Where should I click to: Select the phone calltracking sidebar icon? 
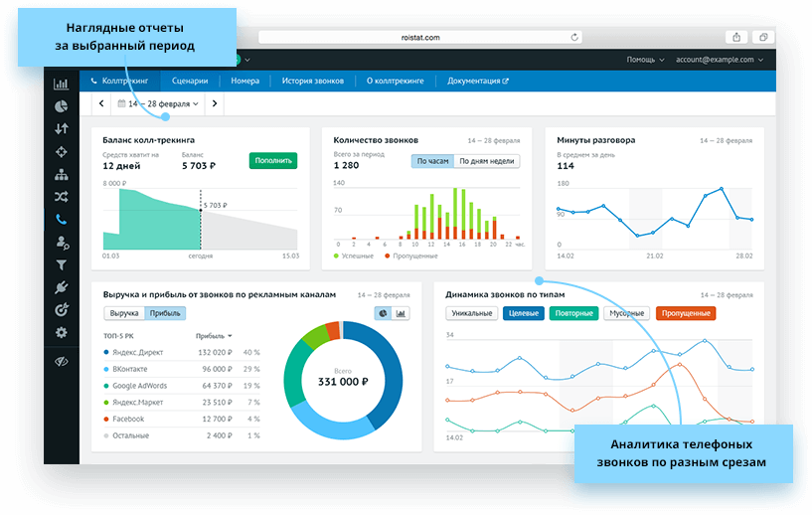(62, 220)
